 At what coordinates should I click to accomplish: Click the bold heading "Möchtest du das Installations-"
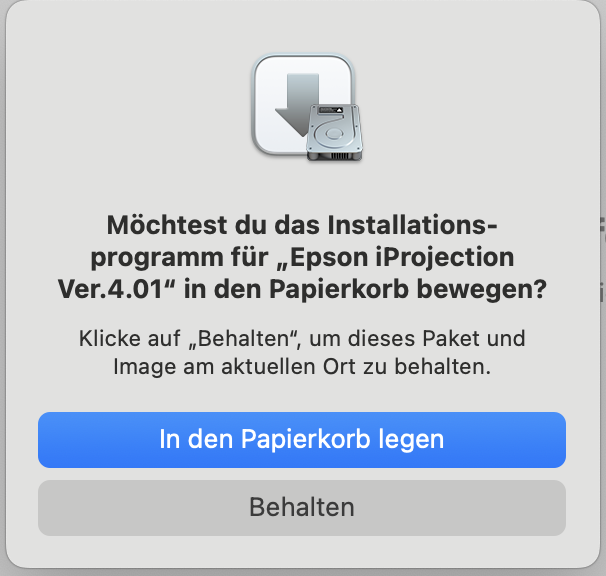pos(302,225)
